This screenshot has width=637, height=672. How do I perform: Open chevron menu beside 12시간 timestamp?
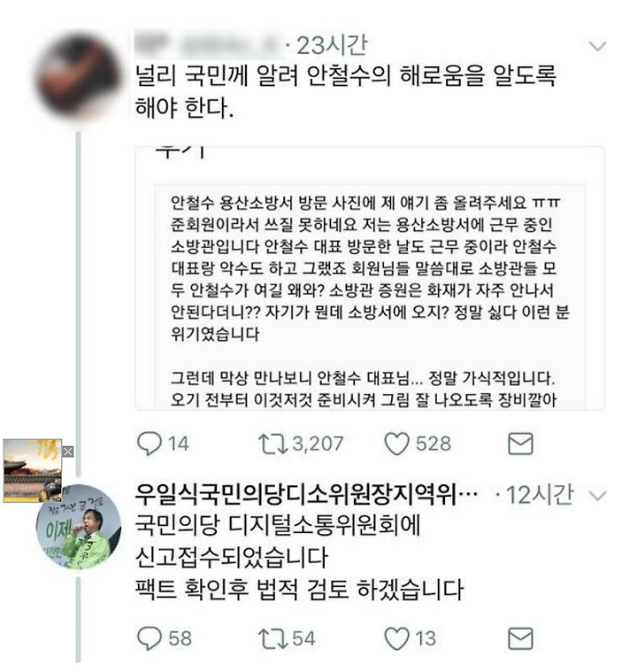click(x=597, y=496)
